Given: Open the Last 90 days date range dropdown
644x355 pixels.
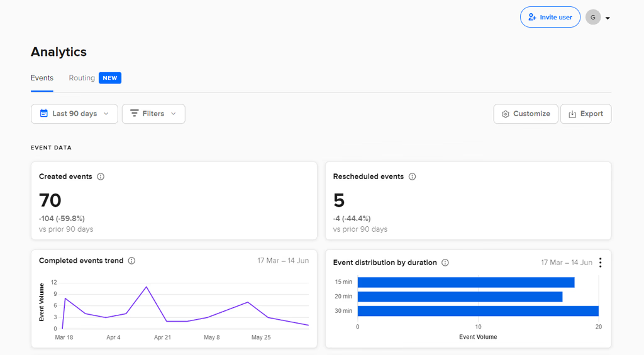Looking at the screenshot, I should (74, 114).
